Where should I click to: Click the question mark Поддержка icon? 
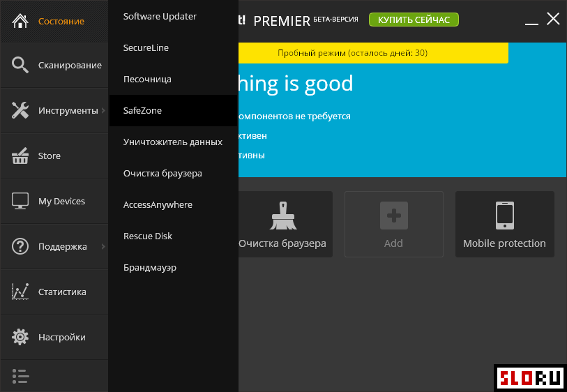point(20,246)
